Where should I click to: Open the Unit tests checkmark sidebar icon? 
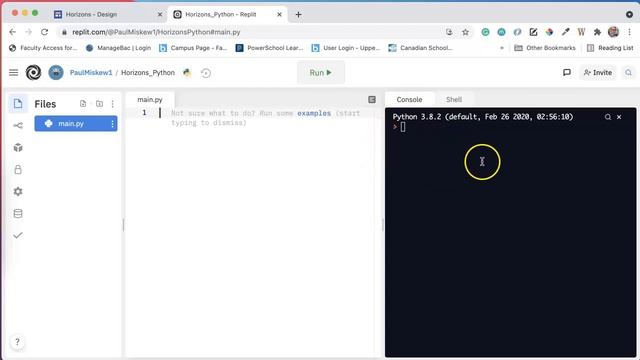[x=18, y=235]
